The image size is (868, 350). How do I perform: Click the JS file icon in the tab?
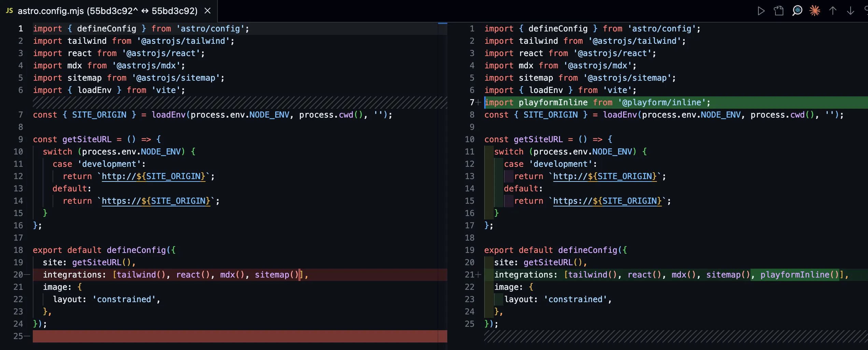10,11
